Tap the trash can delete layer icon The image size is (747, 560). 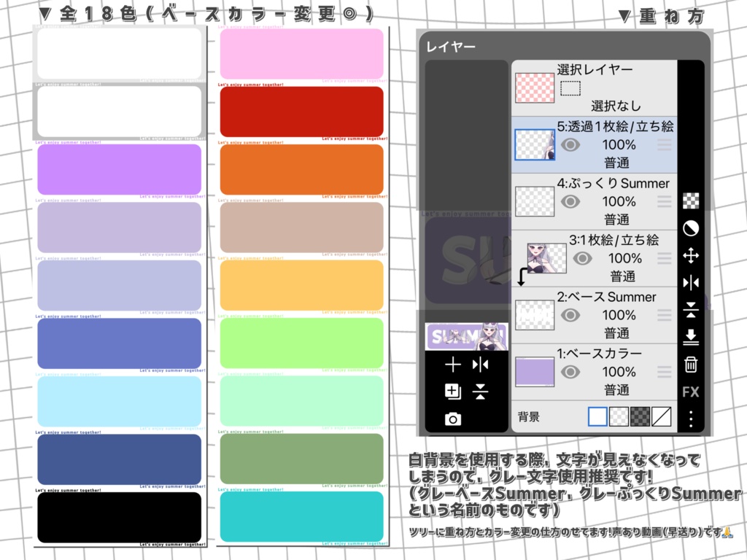[691, 365]
